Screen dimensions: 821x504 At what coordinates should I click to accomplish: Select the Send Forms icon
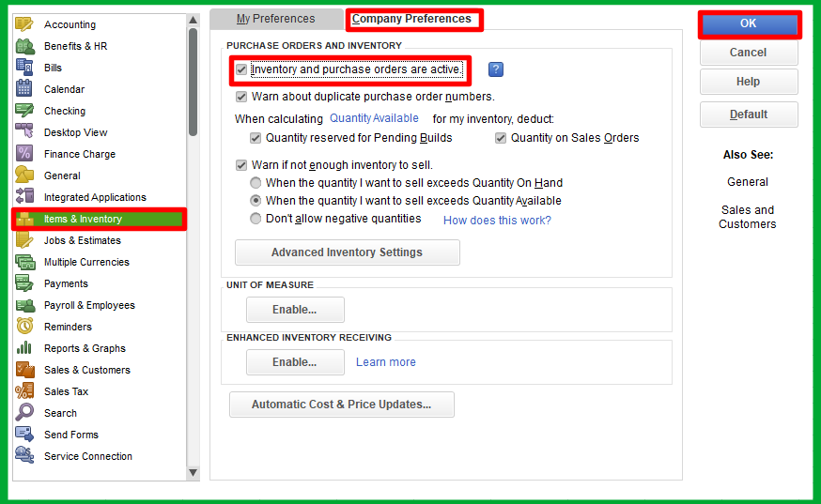[x=24, y=435]
